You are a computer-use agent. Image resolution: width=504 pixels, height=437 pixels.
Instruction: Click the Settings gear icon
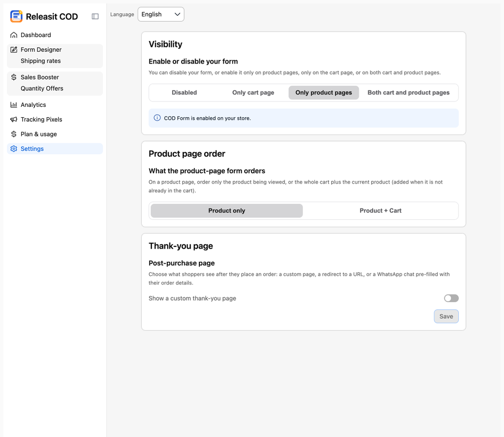coord(13,149)
